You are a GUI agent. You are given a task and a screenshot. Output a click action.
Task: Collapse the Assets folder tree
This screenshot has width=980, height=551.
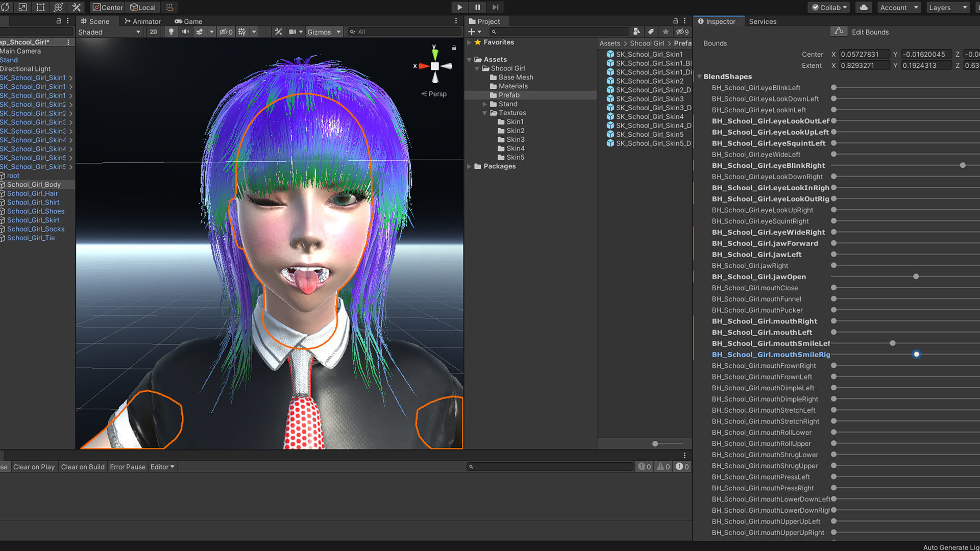469,60
